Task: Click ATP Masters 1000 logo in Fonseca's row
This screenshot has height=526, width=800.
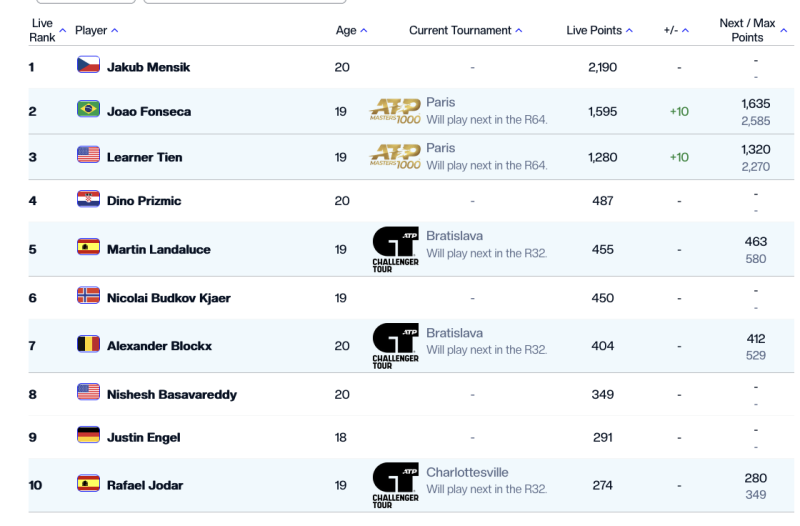Action: 395,110
